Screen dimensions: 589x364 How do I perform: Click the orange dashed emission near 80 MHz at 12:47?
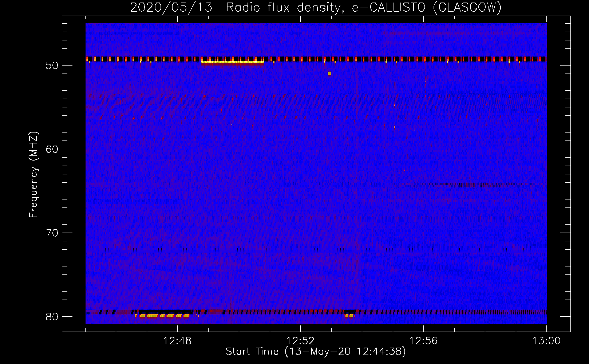point(162,316)
